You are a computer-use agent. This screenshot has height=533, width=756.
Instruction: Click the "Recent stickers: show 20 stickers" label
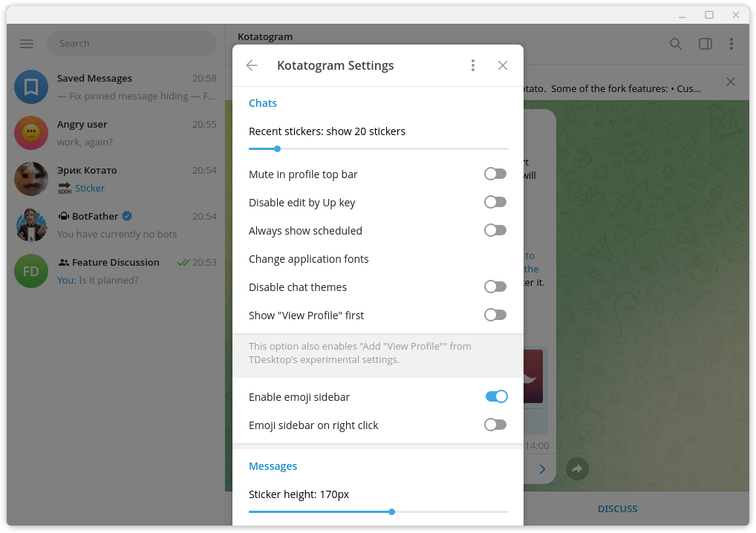pos(327,131)
